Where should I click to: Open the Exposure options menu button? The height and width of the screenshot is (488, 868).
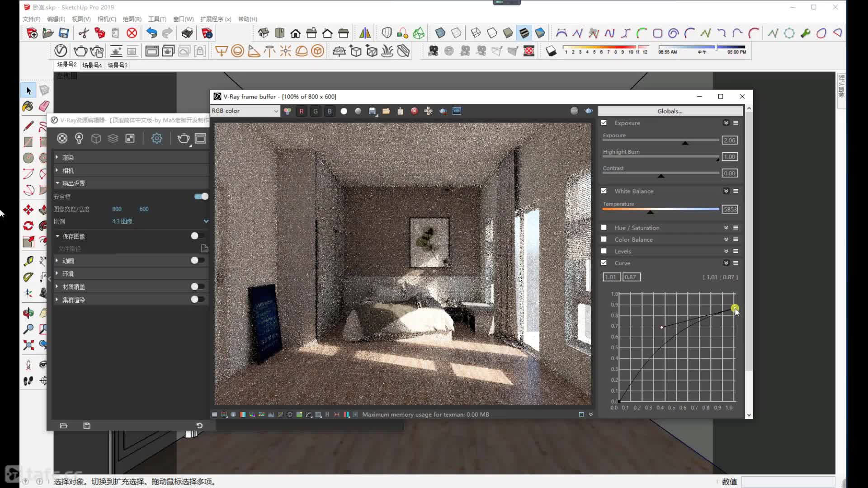coord(736,123)
